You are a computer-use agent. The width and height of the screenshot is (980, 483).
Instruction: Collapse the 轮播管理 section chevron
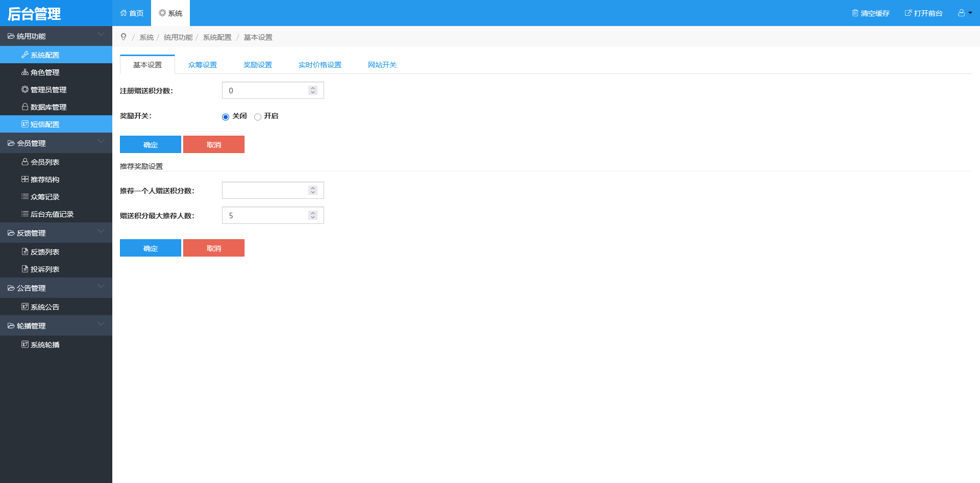(101, 324)
